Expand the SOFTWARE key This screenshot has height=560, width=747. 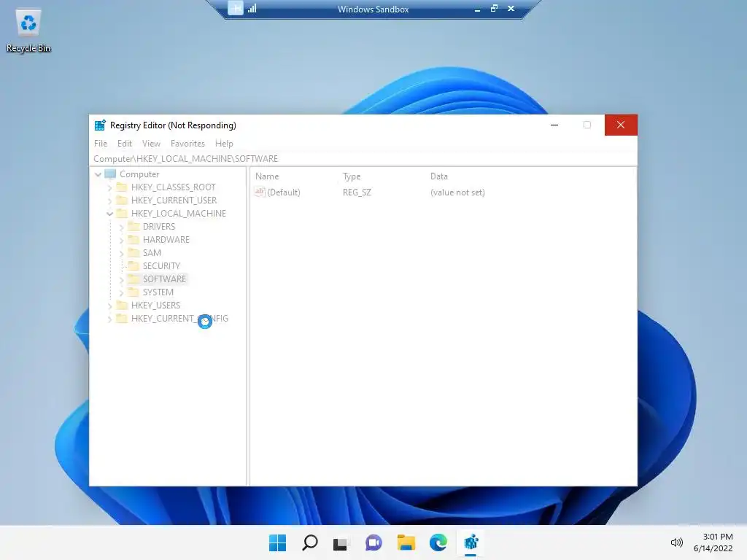point(122,279)
